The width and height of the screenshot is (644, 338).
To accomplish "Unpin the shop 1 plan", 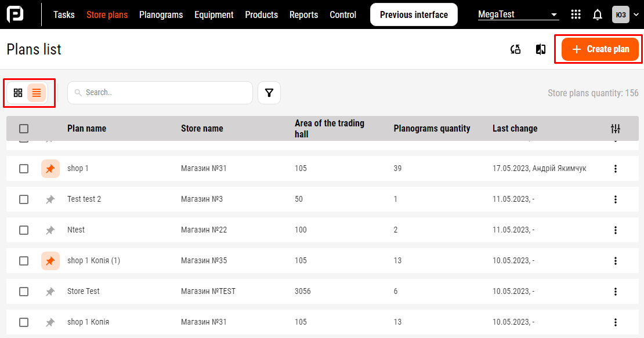I will point(50,168).
